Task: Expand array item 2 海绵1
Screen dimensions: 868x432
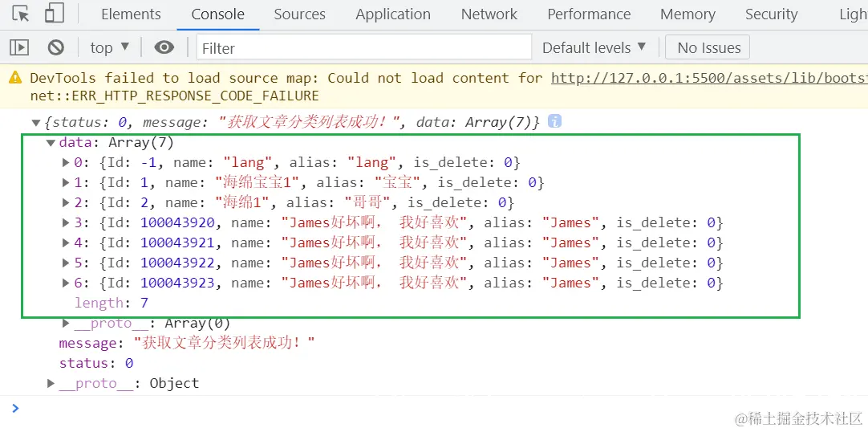Action: [x=66, y=202]
